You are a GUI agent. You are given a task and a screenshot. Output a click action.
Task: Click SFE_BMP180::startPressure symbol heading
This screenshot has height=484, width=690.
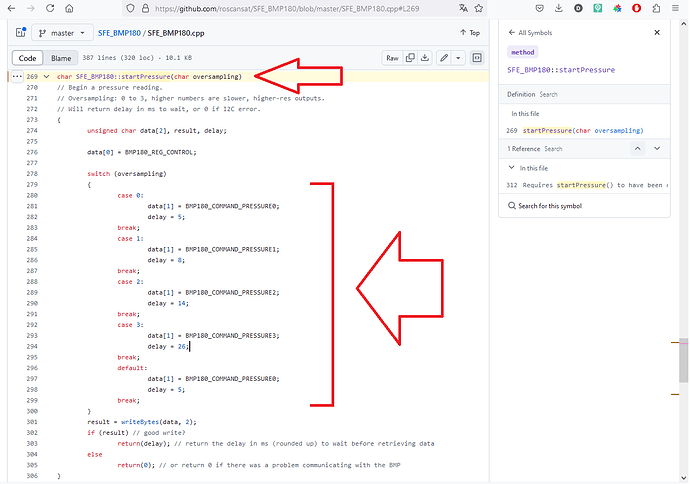pyautogui.click(x=561, y=70)
